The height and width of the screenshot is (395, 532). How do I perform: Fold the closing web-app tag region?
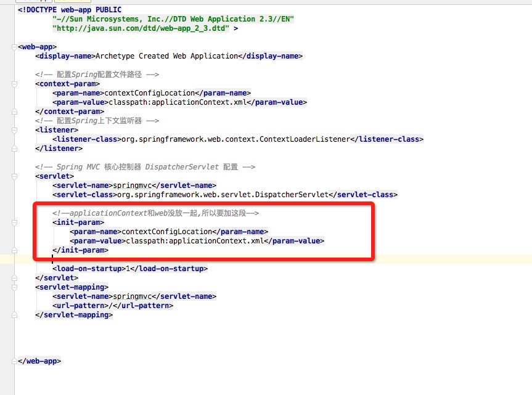[13, 361]
